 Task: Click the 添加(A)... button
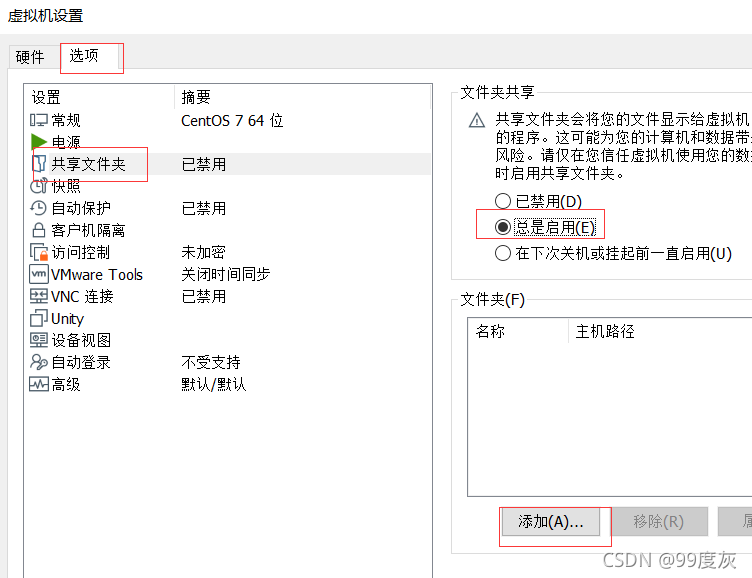coord(551,521)
